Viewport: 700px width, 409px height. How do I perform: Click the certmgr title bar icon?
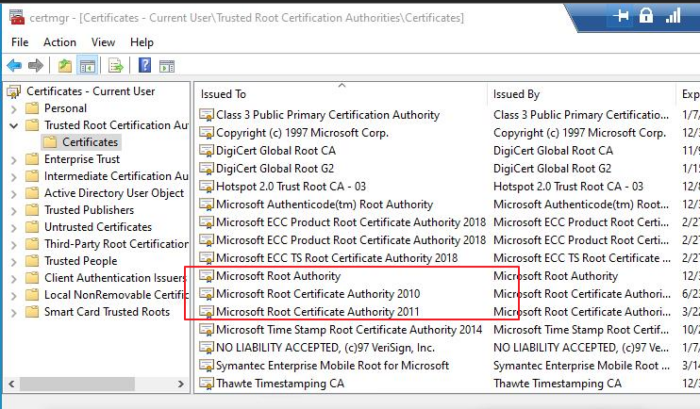[17, 17]
